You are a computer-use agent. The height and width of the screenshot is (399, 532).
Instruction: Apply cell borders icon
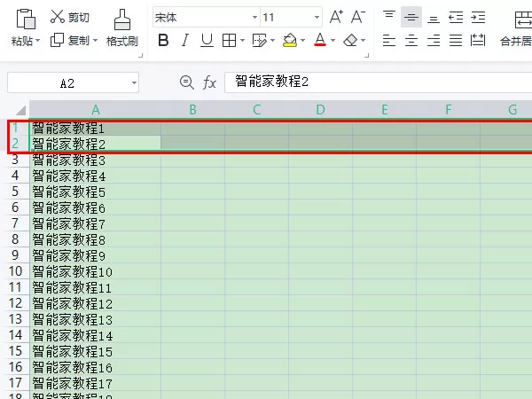pos(229,41)
